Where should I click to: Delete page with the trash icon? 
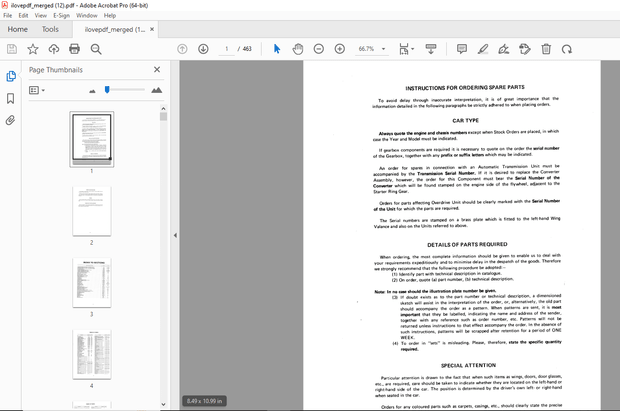tap(546, 49)
